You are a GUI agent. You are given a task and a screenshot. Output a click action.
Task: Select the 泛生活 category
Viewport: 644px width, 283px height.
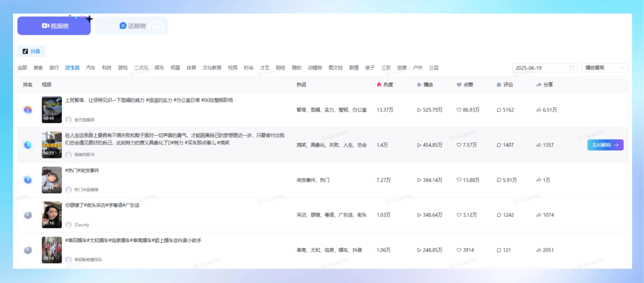click(x=72, y=68)
